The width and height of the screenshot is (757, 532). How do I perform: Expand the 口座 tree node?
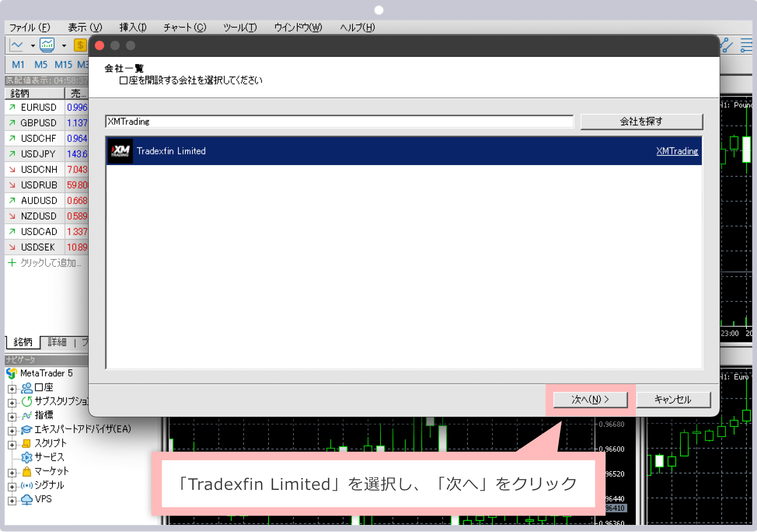(12, 389)
